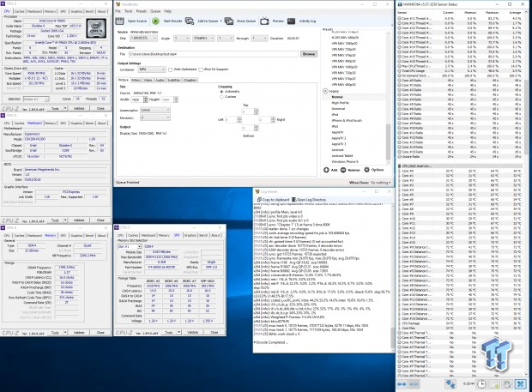Open Add to Queue dropdown arrow

point(221,21)
